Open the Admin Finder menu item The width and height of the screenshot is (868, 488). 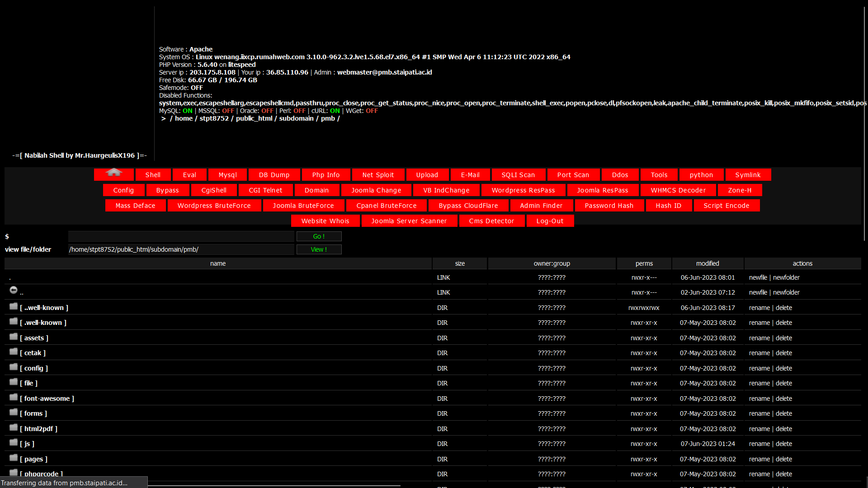tap(542, 206)
